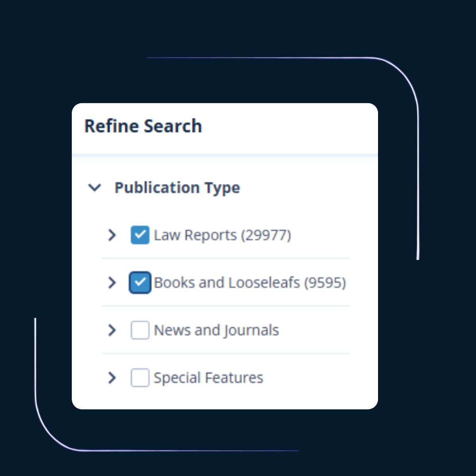Expand the Special Features arrow

coord(112,378)
